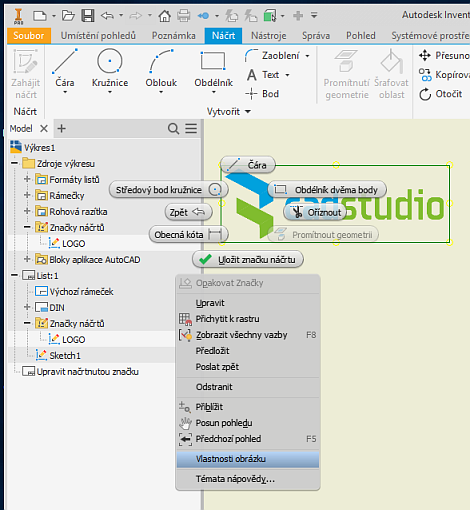
Task: Choose Čára in the marking menu
Action: pyautogui.click(x=248, y=165)
